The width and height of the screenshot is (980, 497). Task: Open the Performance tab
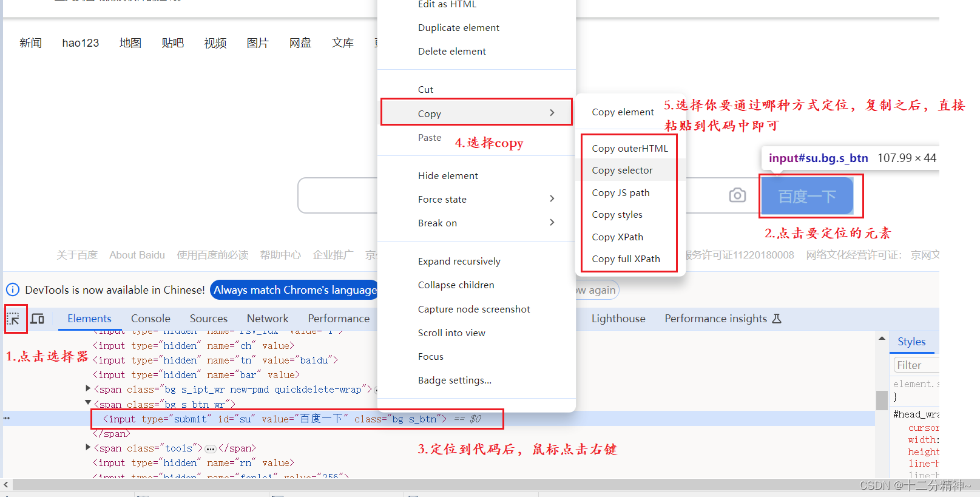tap(339, 319)
